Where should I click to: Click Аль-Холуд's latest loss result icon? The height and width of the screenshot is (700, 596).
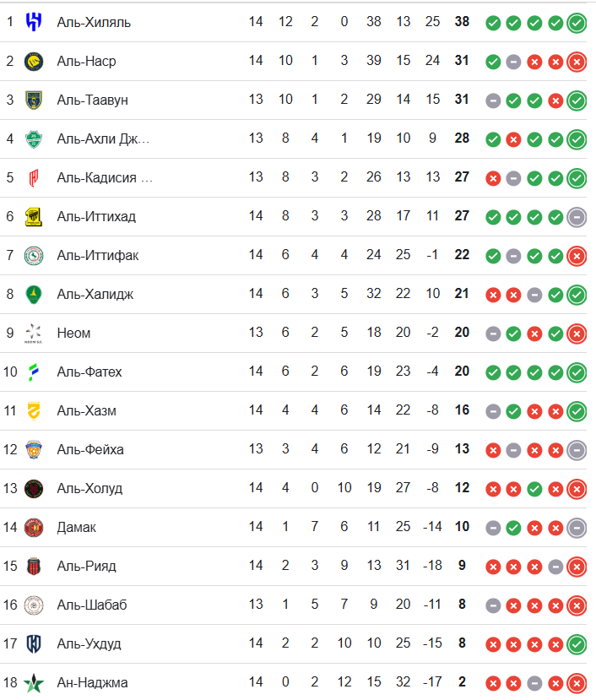(577, 489)
